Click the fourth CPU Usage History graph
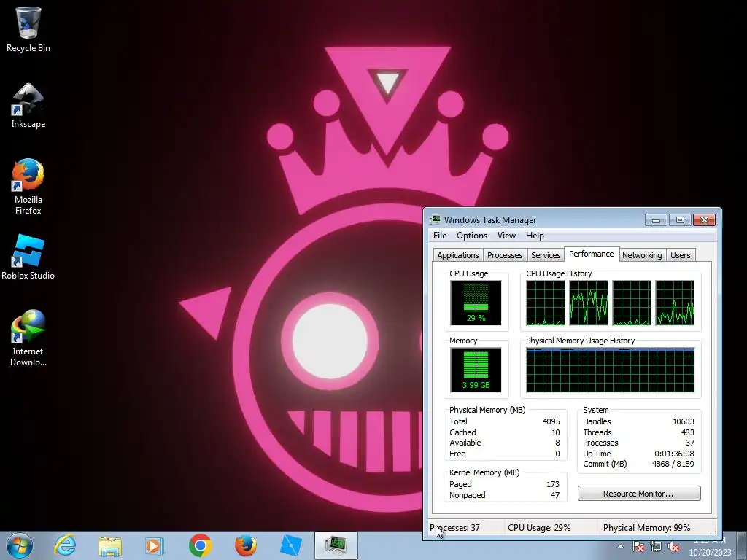 tap(675, 303)
